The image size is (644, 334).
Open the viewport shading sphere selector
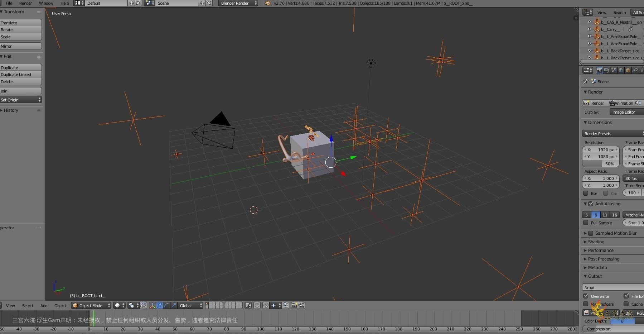click(120, 305)
